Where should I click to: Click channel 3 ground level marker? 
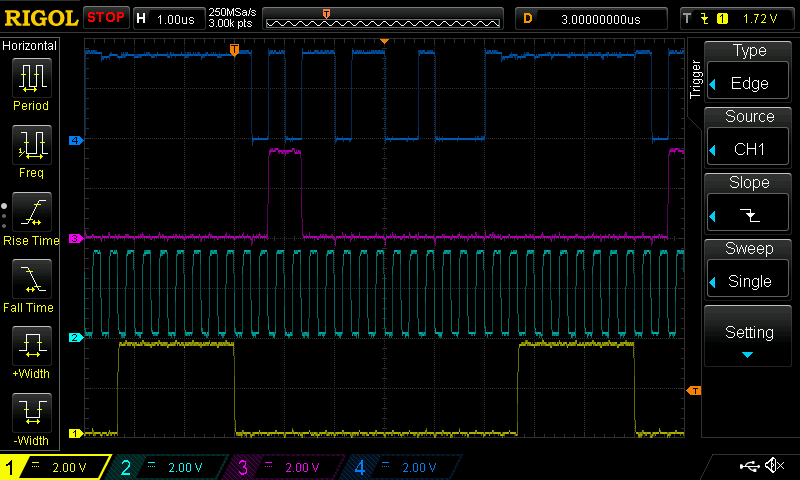pyautogui.click(x=76, y=238)
